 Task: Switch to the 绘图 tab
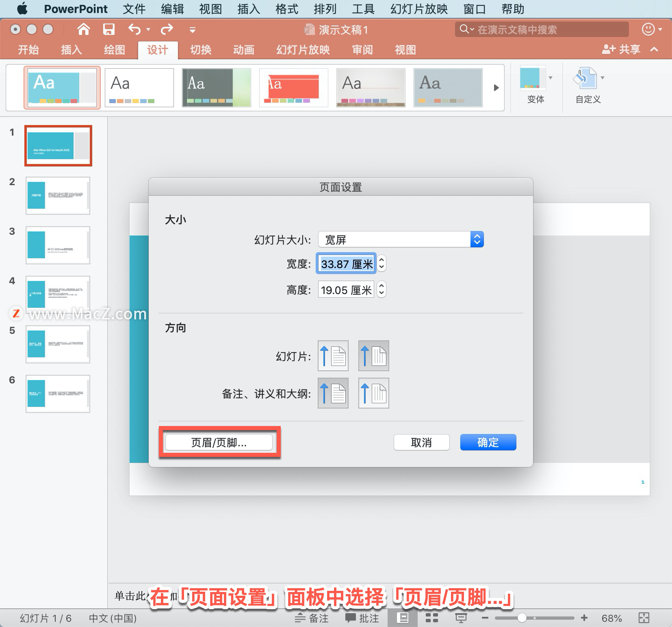click(x=115, y=50)
